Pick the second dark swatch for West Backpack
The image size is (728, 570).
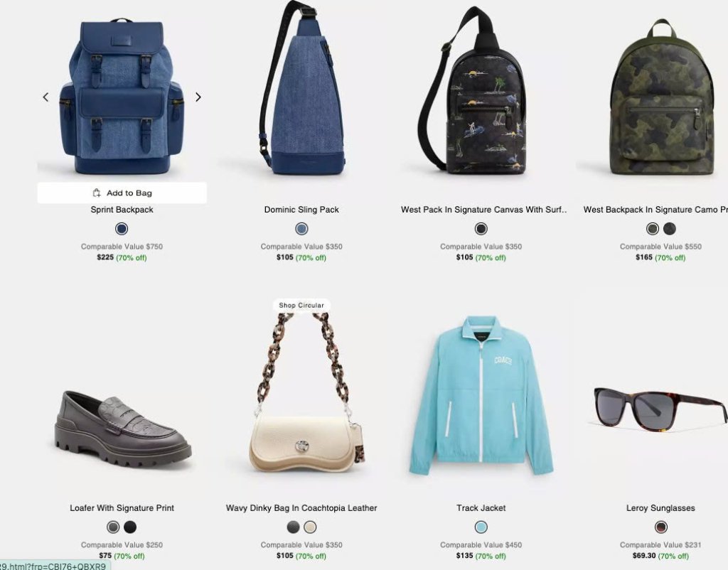coord(670,229)
